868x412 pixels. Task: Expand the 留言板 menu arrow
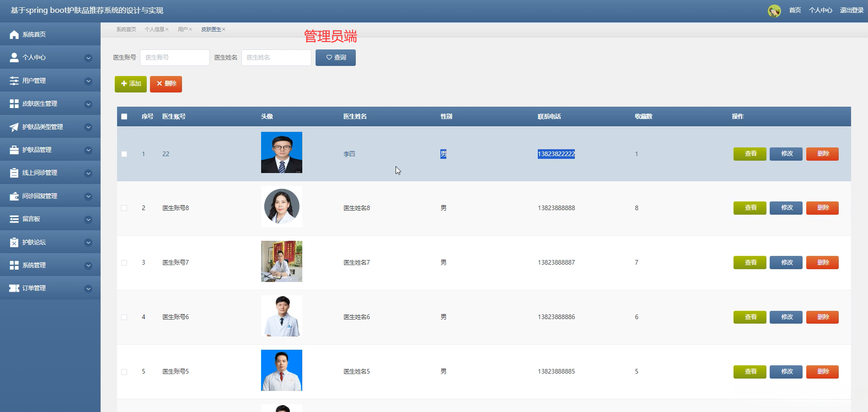[x=88, y=219]
